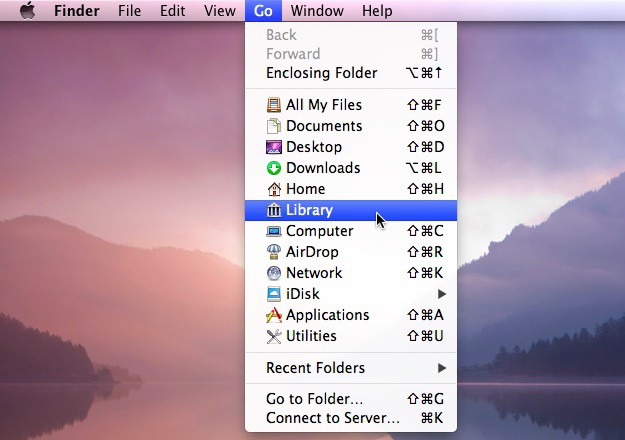Open the File menu
Image resolution: width=625 pixels, height=440 pixels.
tap(129, 11)
